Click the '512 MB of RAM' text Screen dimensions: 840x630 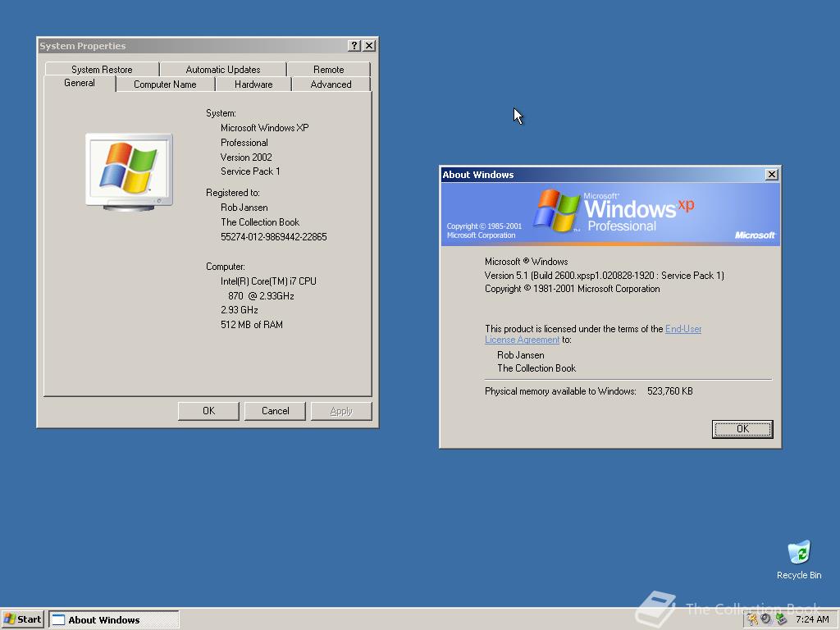(x=251, y=325)
